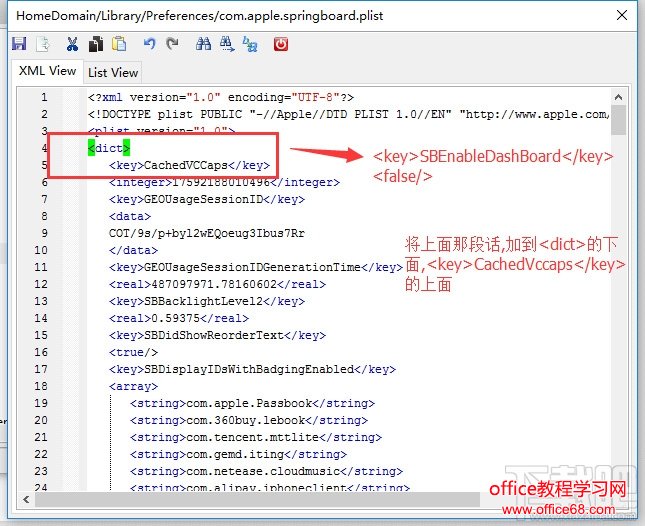Viewport: 645px width, 526px height.
Task: Click the opening <data> tag line
Action: (x=130, y=216)
